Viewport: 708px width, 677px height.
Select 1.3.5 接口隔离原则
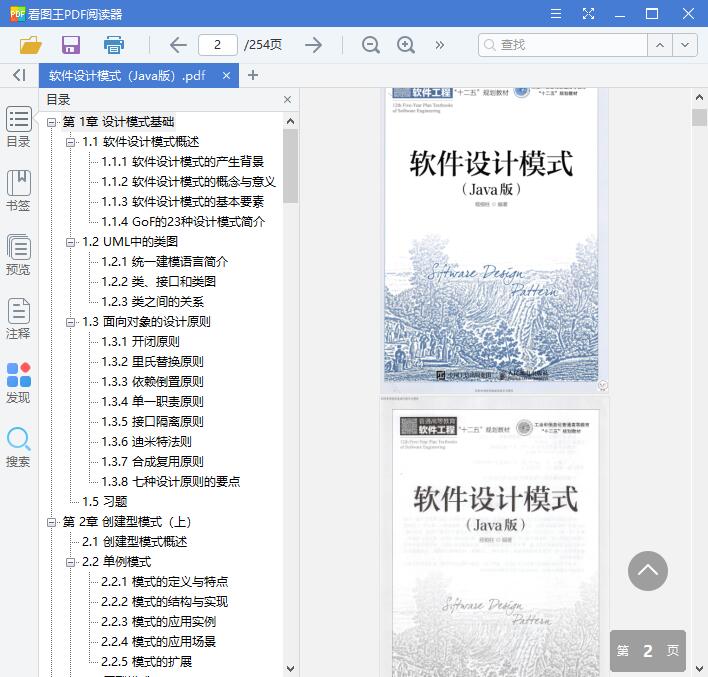click(x=152, y=421)
